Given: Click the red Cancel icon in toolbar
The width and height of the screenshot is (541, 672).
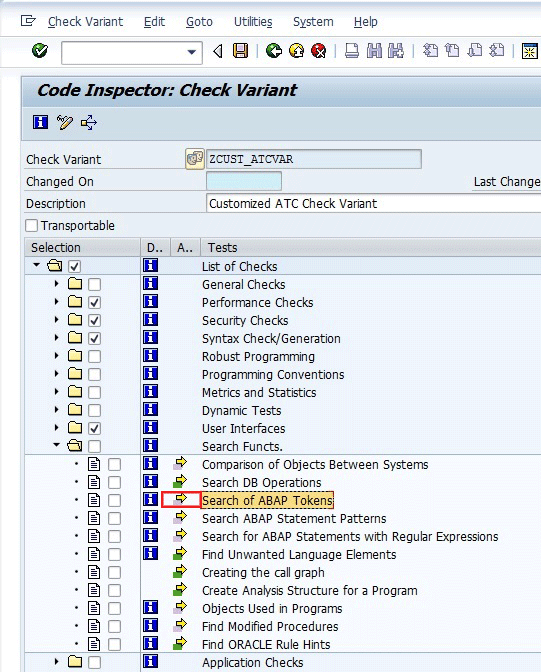Looking at the screenshot, I should (319, 51).
